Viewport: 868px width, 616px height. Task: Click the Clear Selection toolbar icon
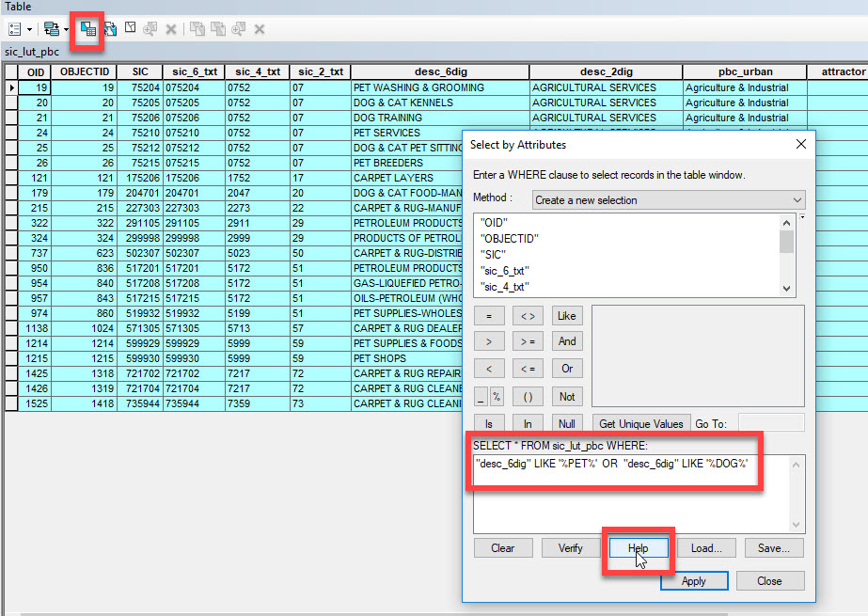(x=130, y=27)
